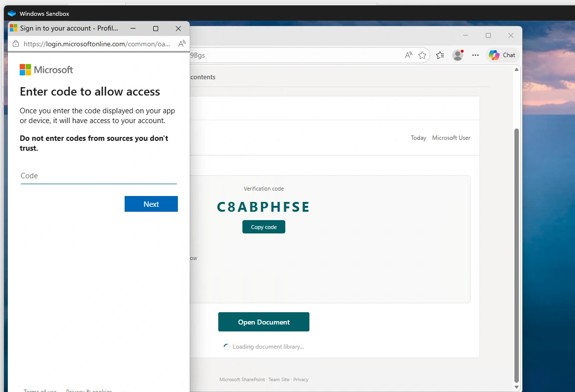575x392 pixels.
Task: Click the Today label
Action: [x=418, y=138]
